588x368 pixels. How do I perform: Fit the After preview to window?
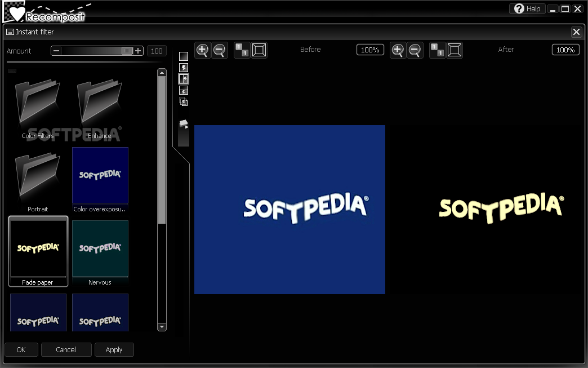pos(455,50)
